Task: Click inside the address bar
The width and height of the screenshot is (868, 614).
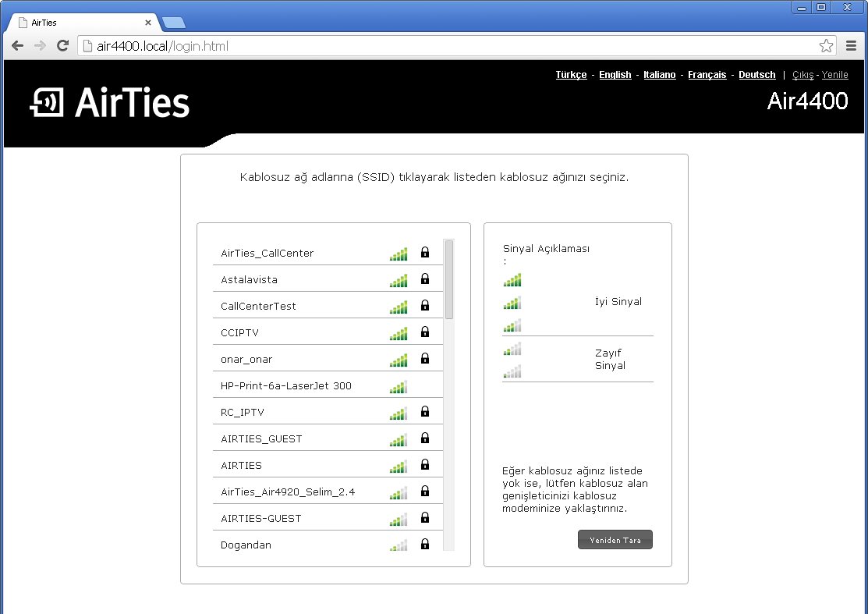Action: click(312, 45)
